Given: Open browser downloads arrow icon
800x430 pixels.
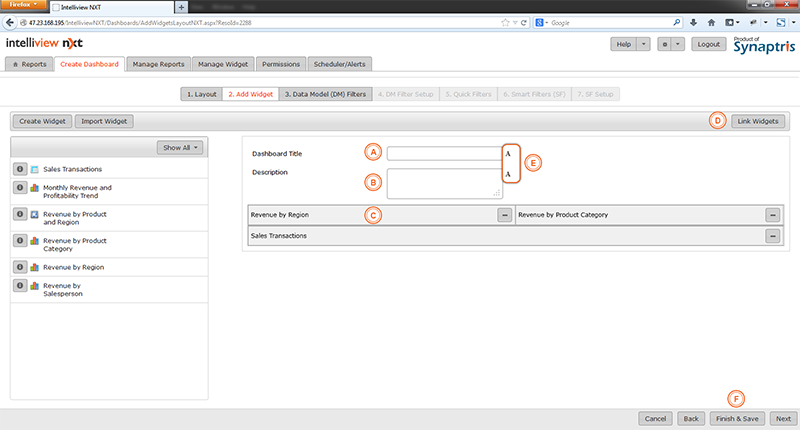Looking at the screenshot, I should click(x=693, y=22).
